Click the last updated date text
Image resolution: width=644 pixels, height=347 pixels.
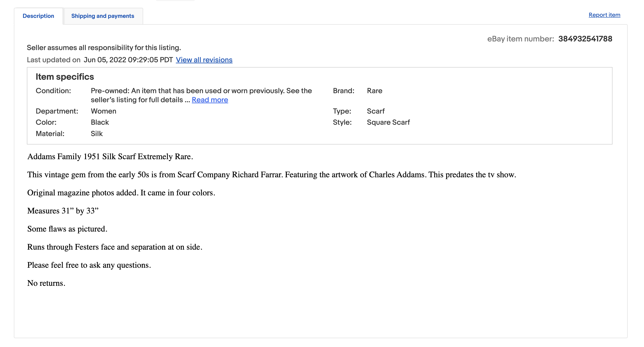tap(128, 60)
